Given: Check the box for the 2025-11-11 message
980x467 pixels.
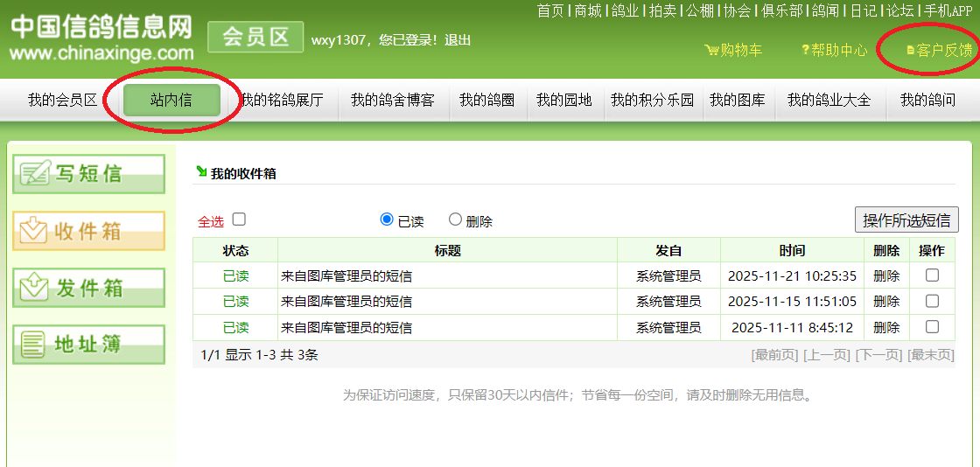Looking at the screenshot, I should pos(932,327).
